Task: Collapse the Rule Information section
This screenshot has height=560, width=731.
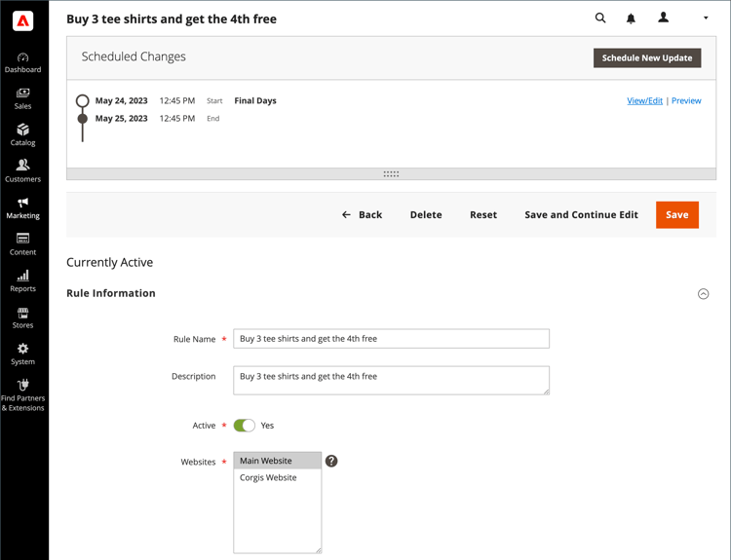Action: (703, 294)
